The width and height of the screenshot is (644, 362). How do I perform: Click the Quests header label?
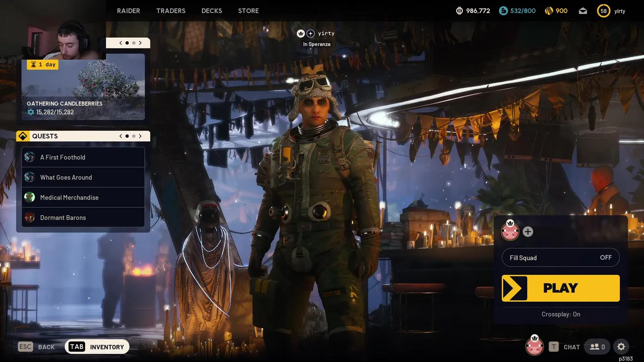(45, 136)
